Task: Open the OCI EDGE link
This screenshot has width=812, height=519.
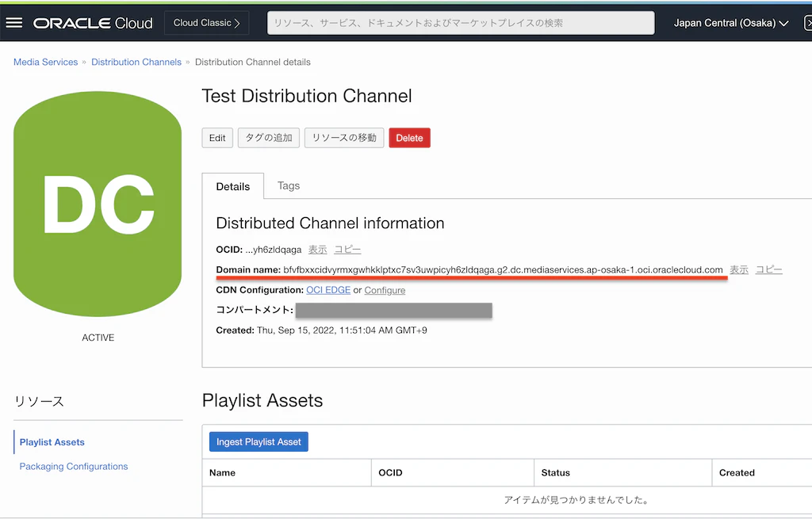Action: coord(328,290)
